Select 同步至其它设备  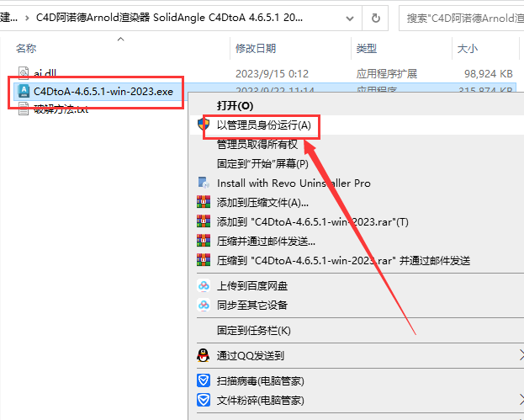pos(252,305)
